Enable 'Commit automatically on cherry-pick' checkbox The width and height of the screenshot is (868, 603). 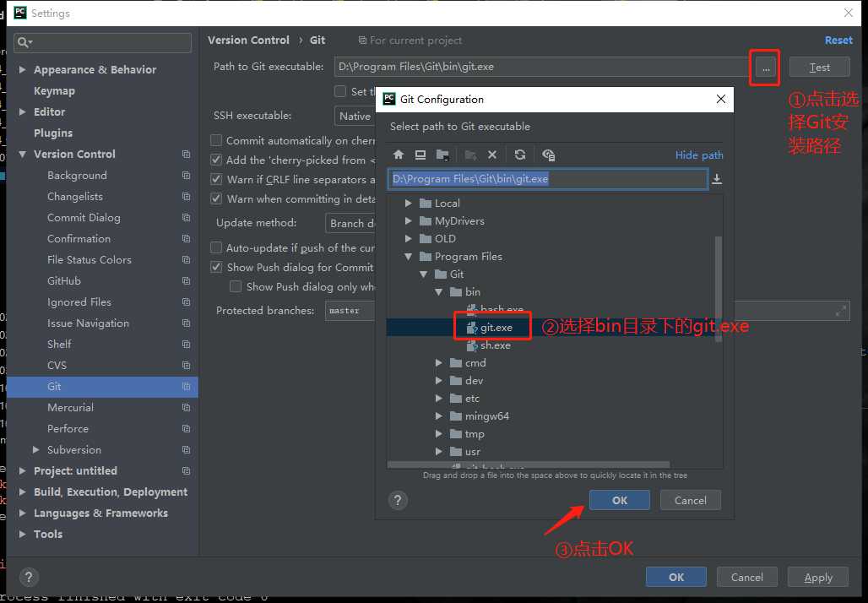pos(216,141)
